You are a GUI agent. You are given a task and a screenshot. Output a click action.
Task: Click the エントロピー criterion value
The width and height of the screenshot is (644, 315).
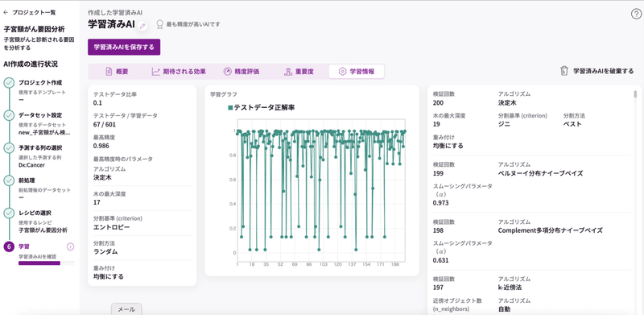[112, 227]
